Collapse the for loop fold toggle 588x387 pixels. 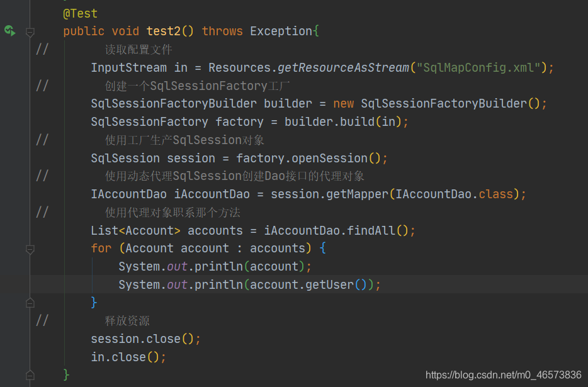pos(30,249)
